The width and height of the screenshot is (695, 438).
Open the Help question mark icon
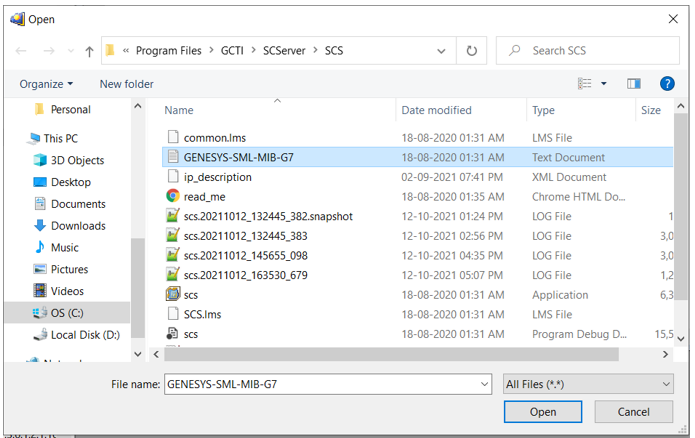pos(667,84)
